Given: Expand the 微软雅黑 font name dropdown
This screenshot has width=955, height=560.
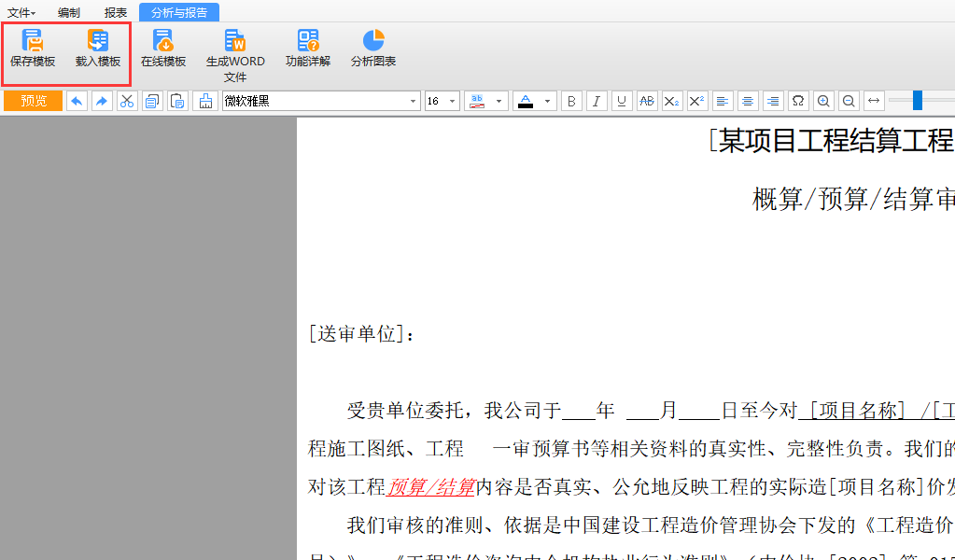Looking at the screenshot, I should tap(414, 101).
